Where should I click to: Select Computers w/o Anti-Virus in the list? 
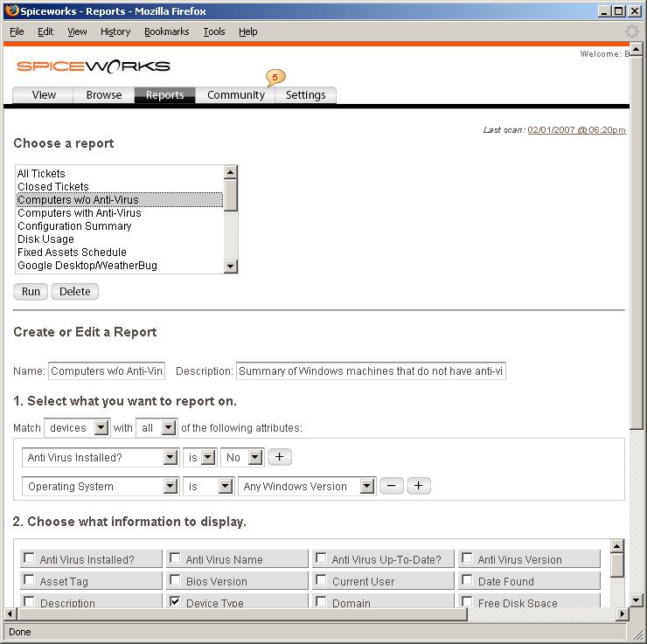120,200
